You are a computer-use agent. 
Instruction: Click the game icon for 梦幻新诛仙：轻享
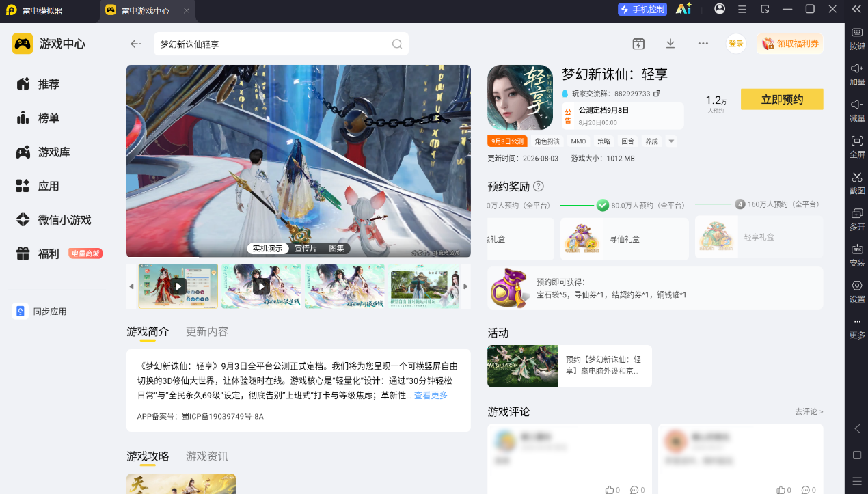pyautogui.click(x=520, y=98)
